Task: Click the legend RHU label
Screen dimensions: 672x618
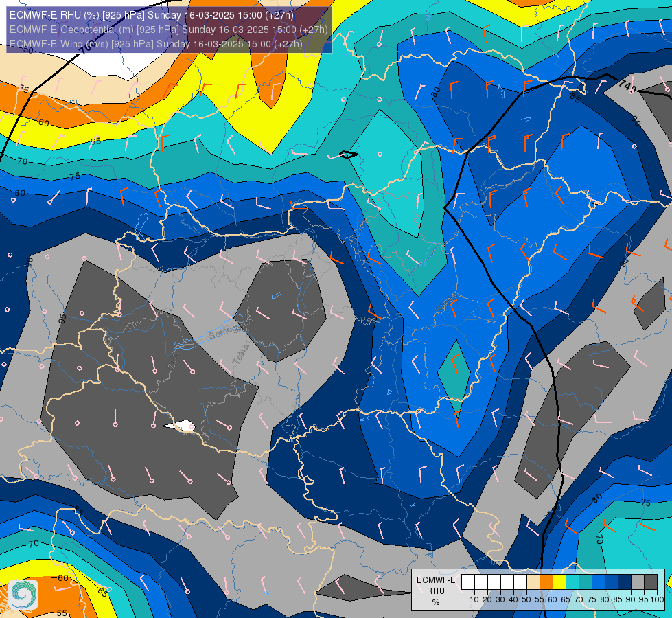Action: [x=436, y=591]
